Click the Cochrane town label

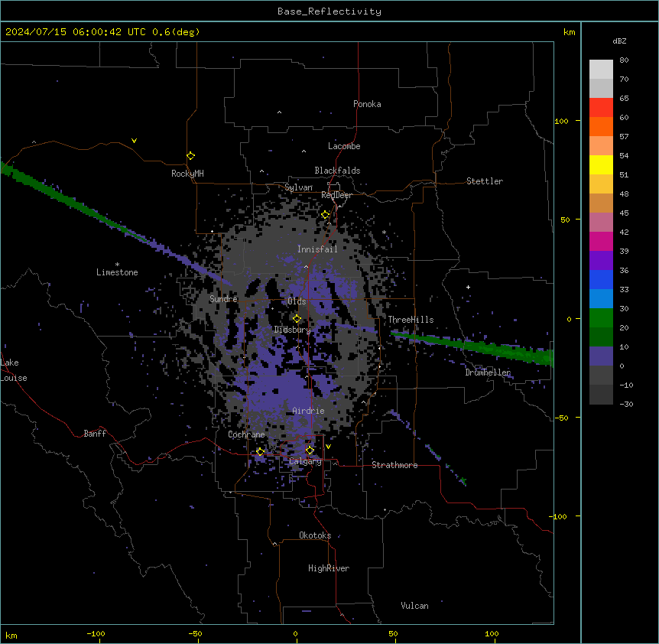[x=246, y=434]
